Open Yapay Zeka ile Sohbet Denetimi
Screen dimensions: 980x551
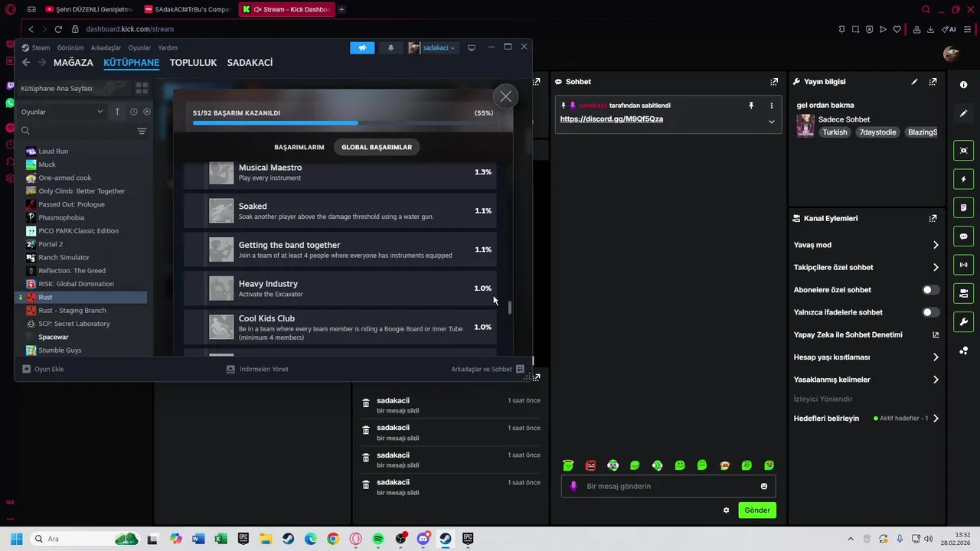click(x=866, y=334)
